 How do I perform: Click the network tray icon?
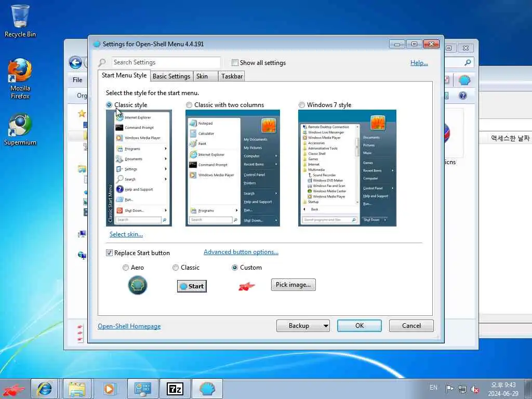pyautogui.click(x=462, y=389)
